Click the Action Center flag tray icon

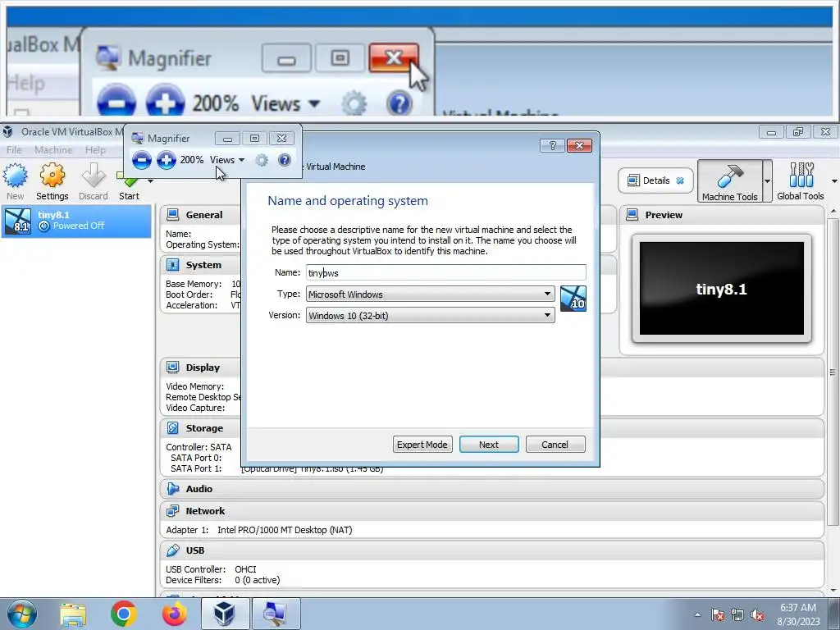point(717,614)
